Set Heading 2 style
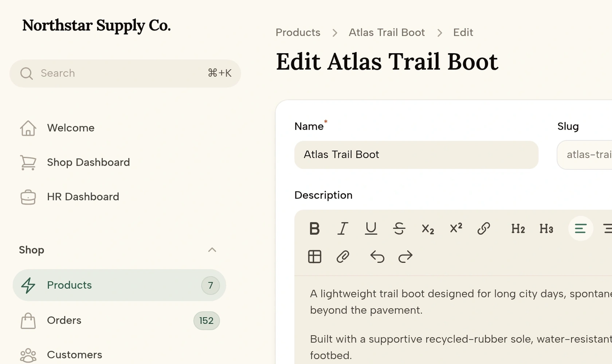The width and height of the screenshot is (612, 364). coord(518,229)
